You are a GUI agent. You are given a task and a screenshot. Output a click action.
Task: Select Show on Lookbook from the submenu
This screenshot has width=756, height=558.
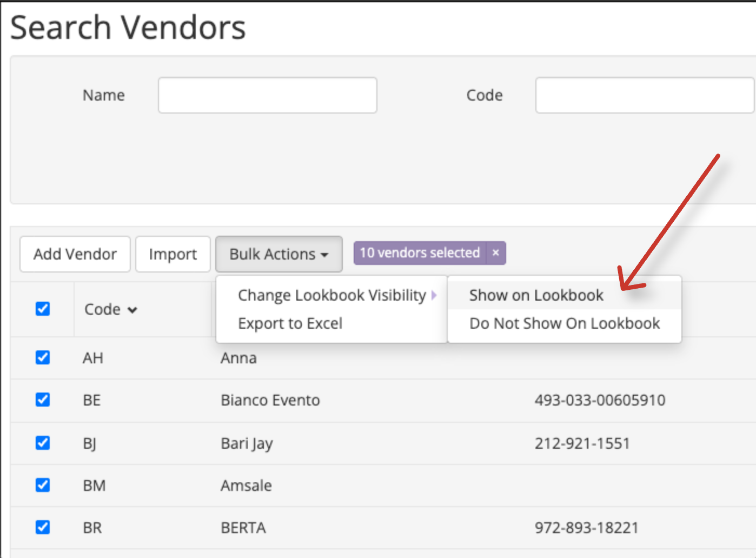point(536,295)
